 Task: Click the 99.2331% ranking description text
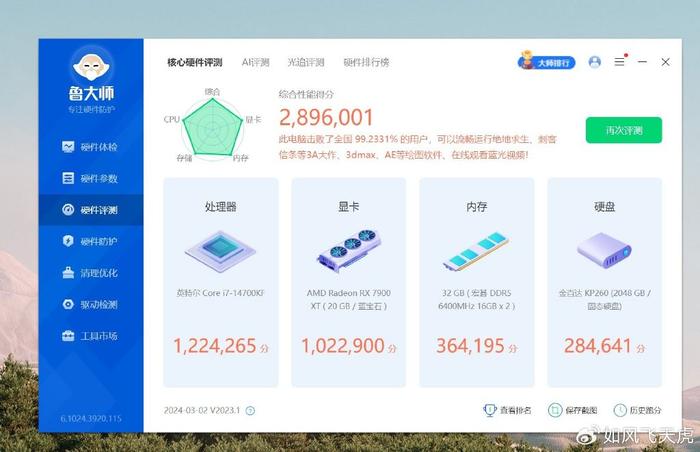[x=418, y=147]
